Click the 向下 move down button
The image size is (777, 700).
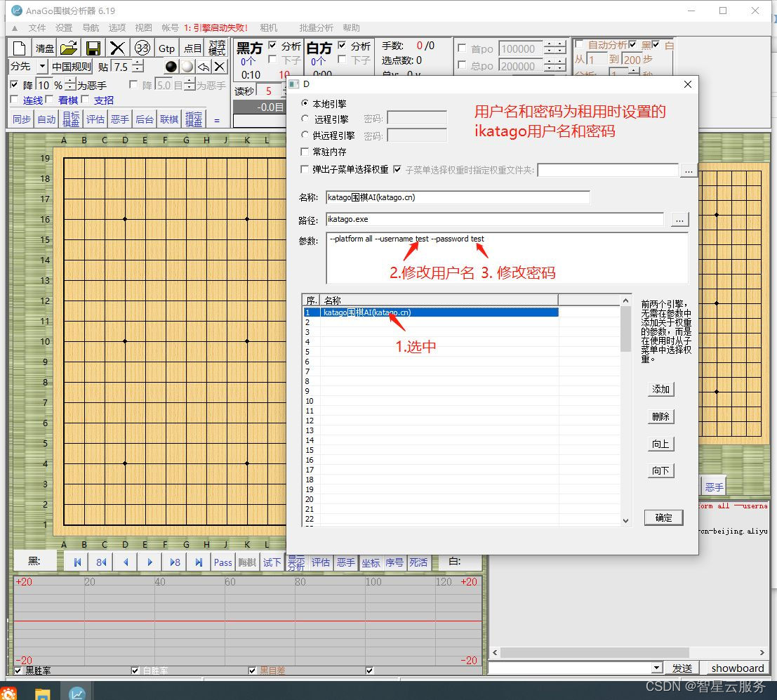click(661, 470)
